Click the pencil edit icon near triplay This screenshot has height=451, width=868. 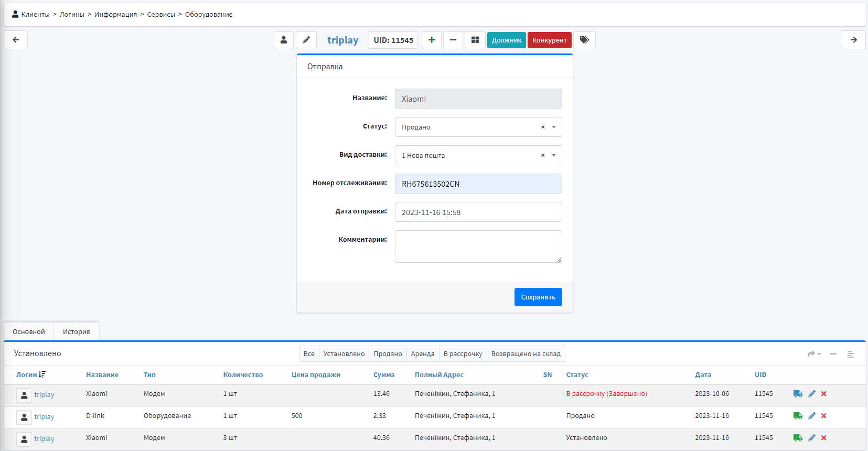306,40
